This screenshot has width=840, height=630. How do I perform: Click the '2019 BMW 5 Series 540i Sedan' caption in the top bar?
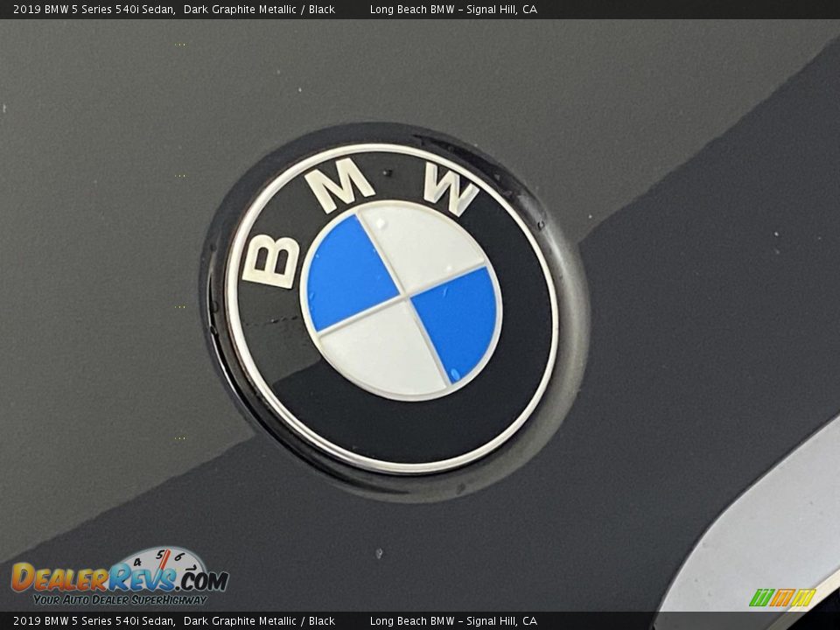(94, 9)
